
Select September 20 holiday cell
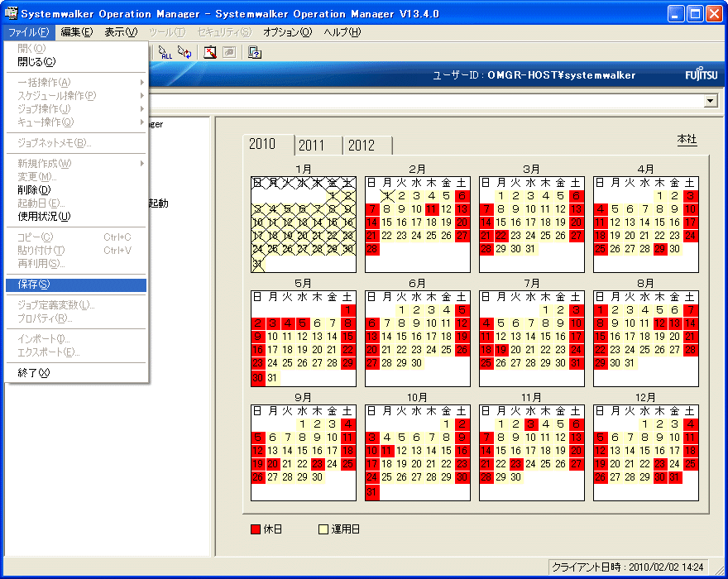[272, 464]
